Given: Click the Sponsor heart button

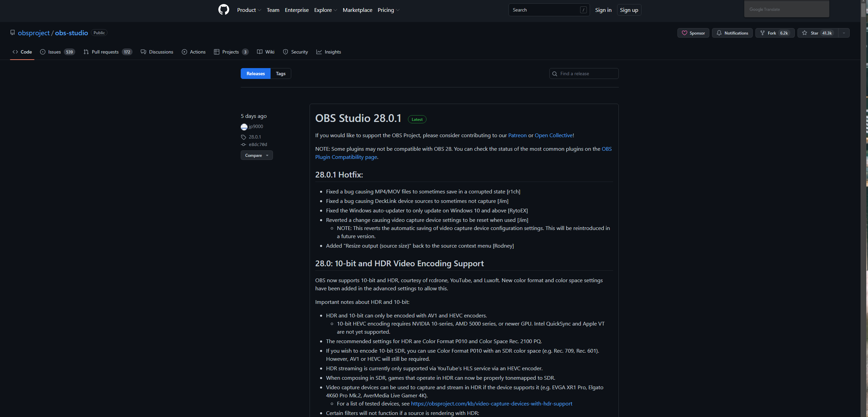Looking at the screenshot, I should (693, 33).
